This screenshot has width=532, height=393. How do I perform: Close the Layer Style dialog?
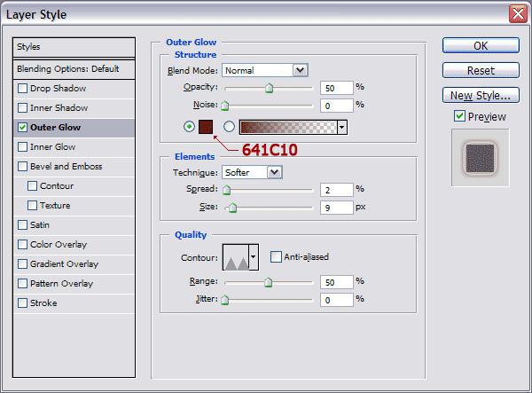click(517, 14)
